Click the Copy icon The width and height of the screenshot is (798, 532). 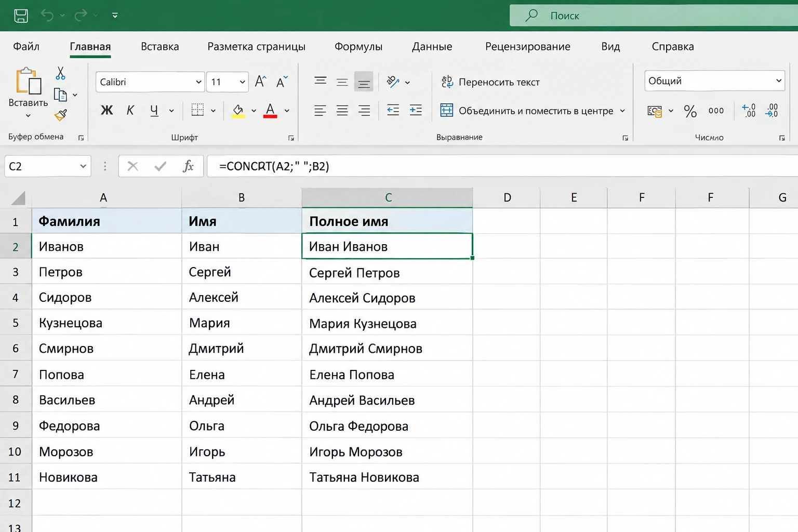61,95
